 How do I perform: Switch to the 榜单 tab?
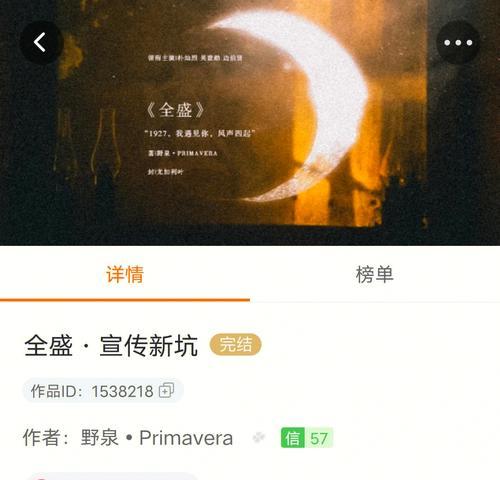click(x=375, y=274)
